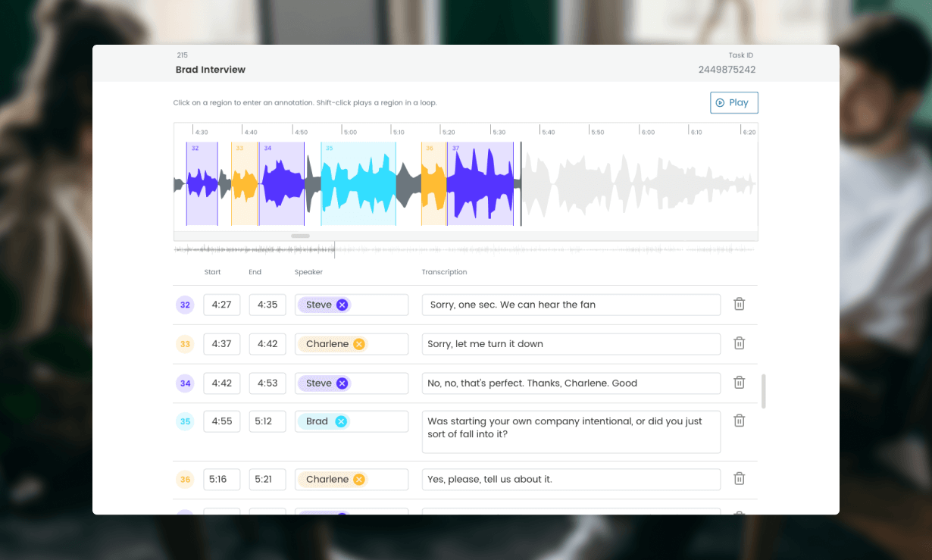This screenshot has width=932, height=560.
Task: Click the 6:00 timeline ruler mark
Action: point(648,132)
